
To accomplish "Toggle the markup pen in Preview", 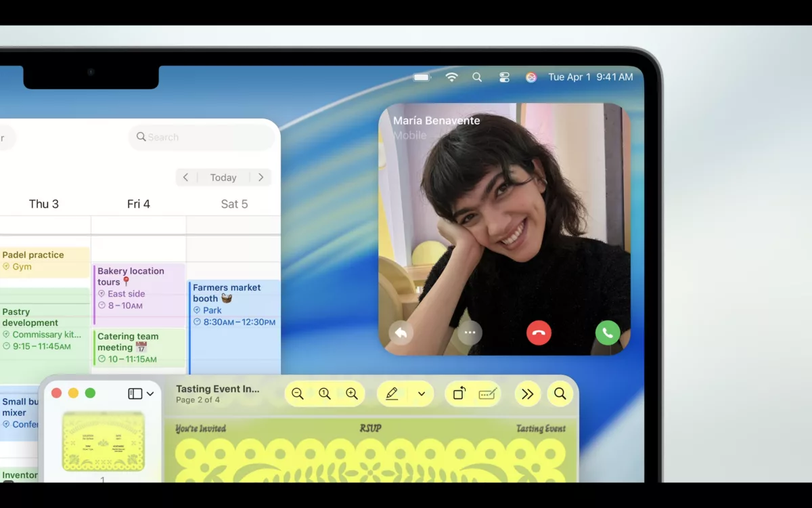I will coord(392,394).
